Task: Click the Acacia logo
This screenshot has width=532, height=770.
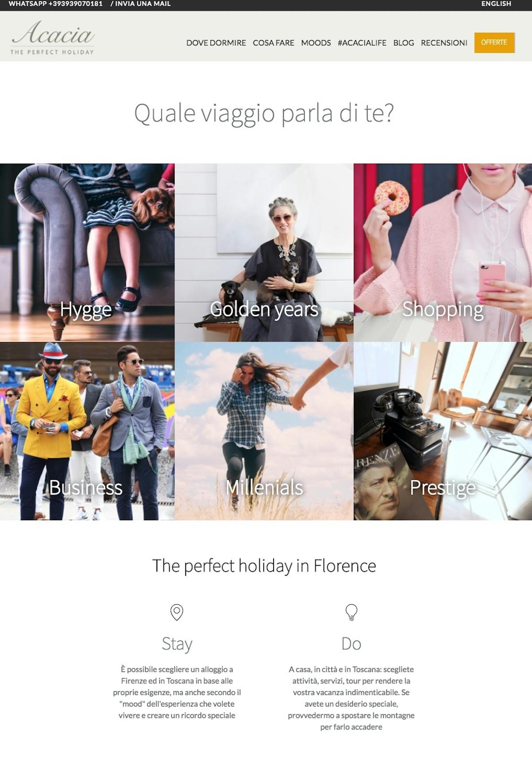Action: (52, 38)
